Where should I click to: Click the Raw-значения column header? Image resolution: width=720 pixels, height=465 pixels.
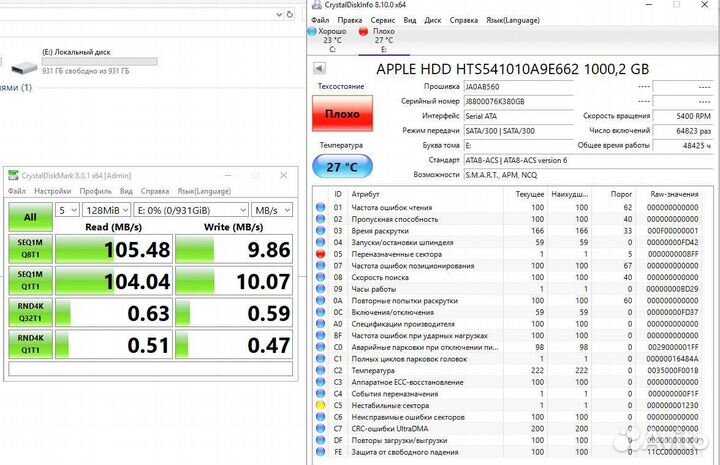pyautogui.click(x=674, y=194)
